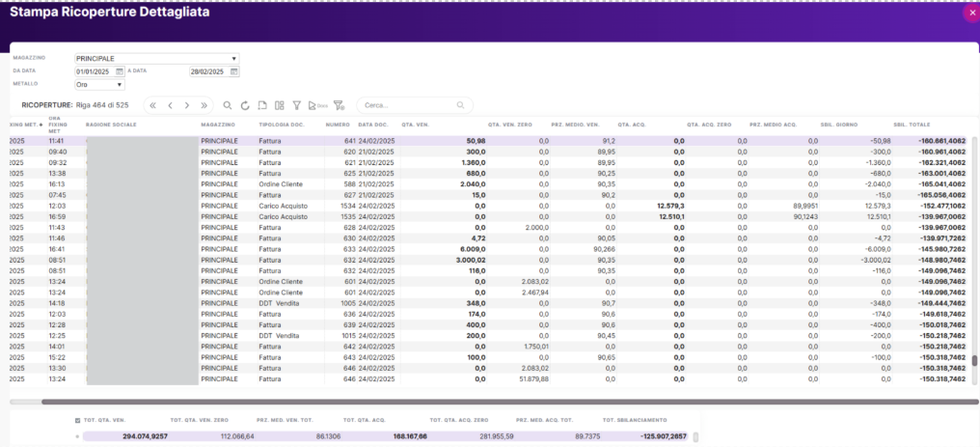Go to previous record arrow
Viewport: 980px width, 447px height.
coord(170,105)
